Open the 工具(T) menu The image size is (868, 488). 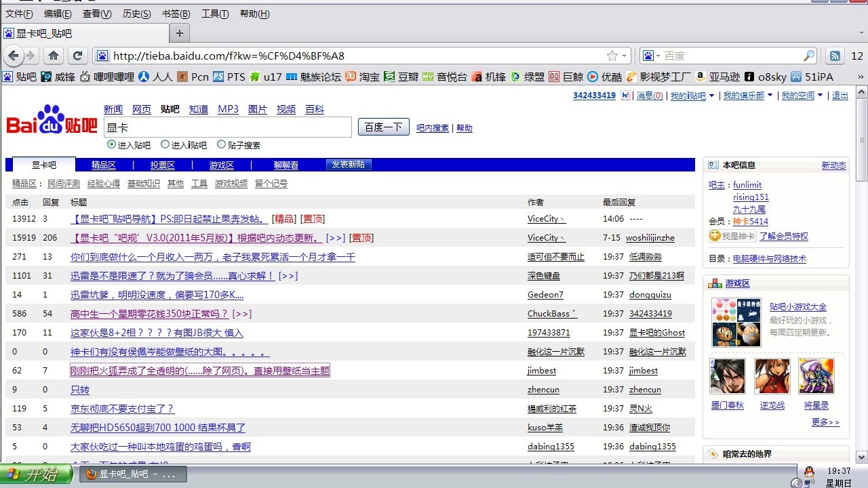coord(215,14)
